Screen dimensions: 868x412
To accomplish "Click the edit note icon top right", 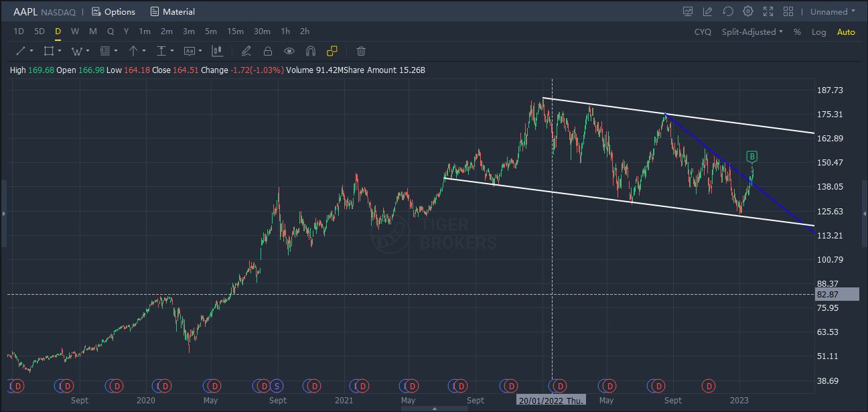I will (x=708, y=11).
